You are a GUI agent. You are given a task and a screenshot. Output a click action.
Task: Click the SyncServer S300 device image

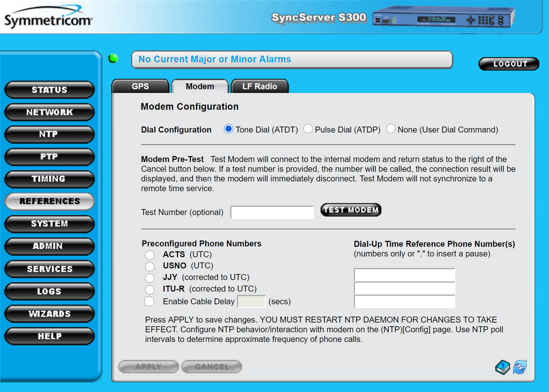443,18
